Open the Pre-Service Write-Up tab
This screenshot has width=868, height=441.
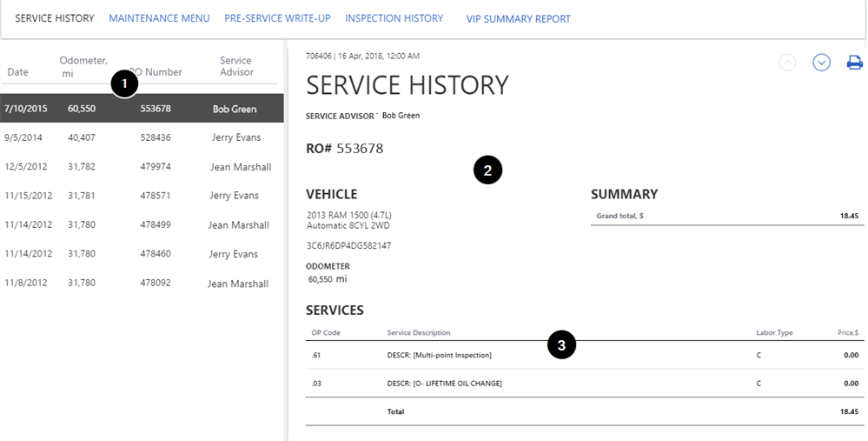coord(277,18)
